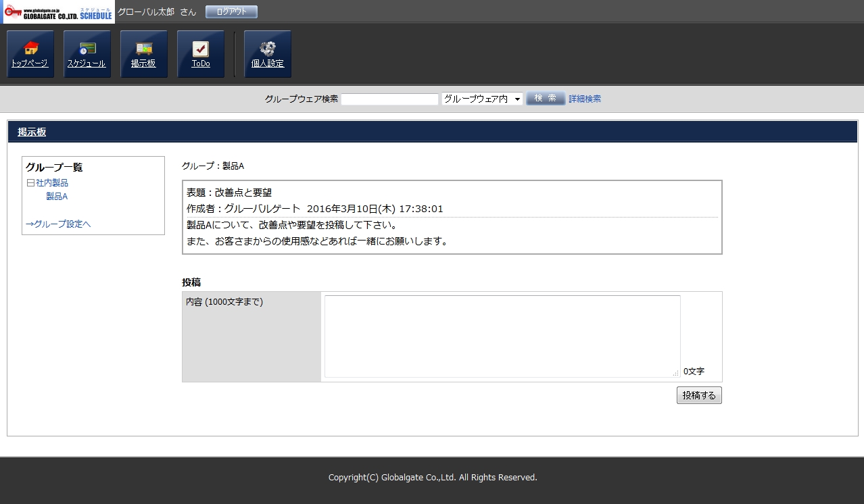Image resolution: width=864 pixels, height=504 pixels.
Task: Open the ToDo checklist icon
Action: click(x=201, y=54)
